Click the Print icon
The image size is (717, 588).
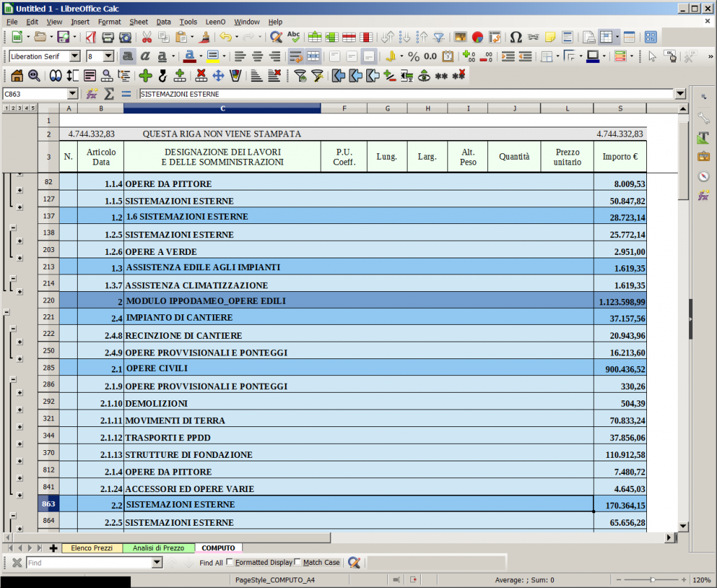[107, 37]
